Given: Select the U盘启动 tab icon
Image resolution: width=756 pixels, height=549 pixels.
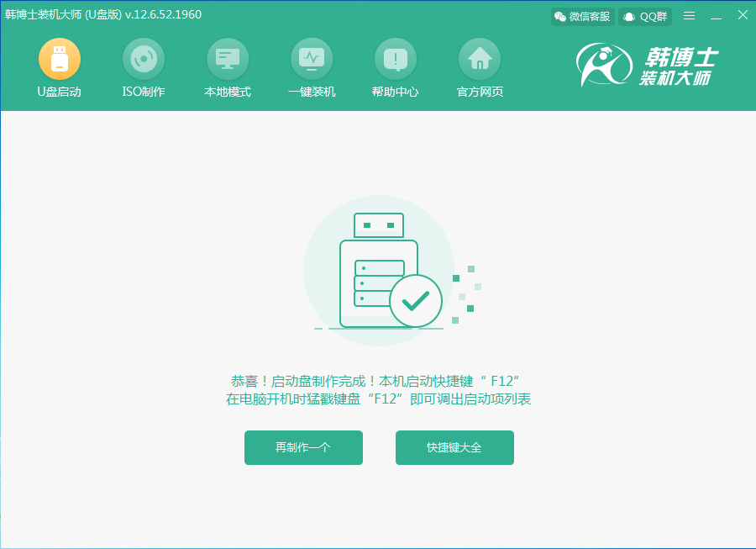Looking at the screenshot, I should (x=59, y=59).
